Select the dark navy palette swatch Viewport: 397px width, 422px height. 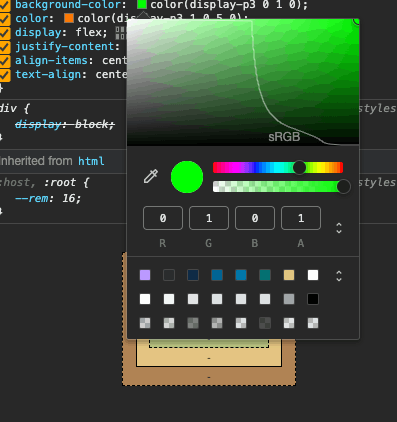click(x=193, y=275)
